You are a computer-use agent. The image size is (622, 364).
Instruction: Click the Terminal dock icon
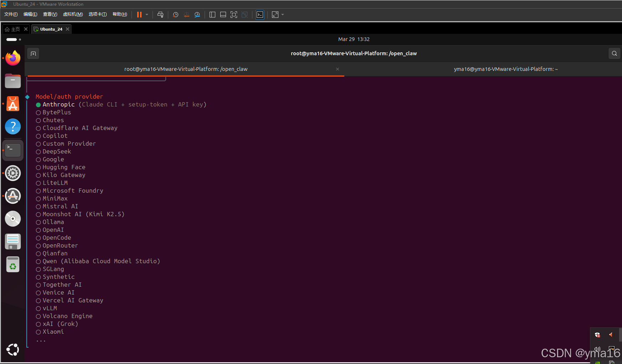tap(13, 150)
